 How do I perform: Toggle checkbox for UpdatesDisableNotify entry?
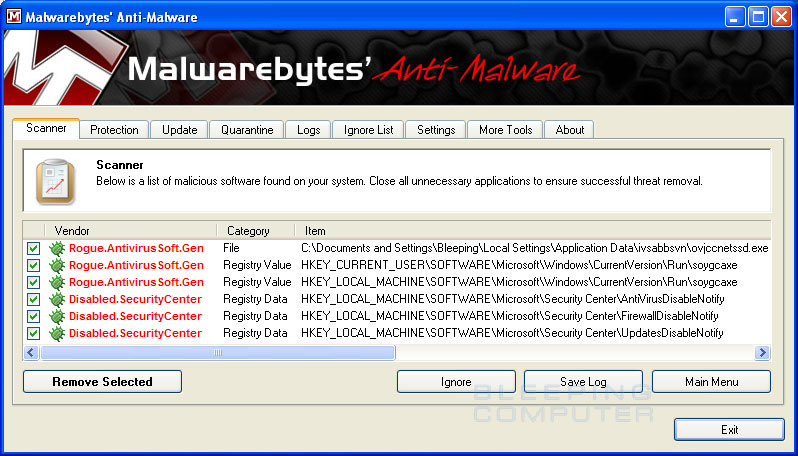(x=33, y=333)
